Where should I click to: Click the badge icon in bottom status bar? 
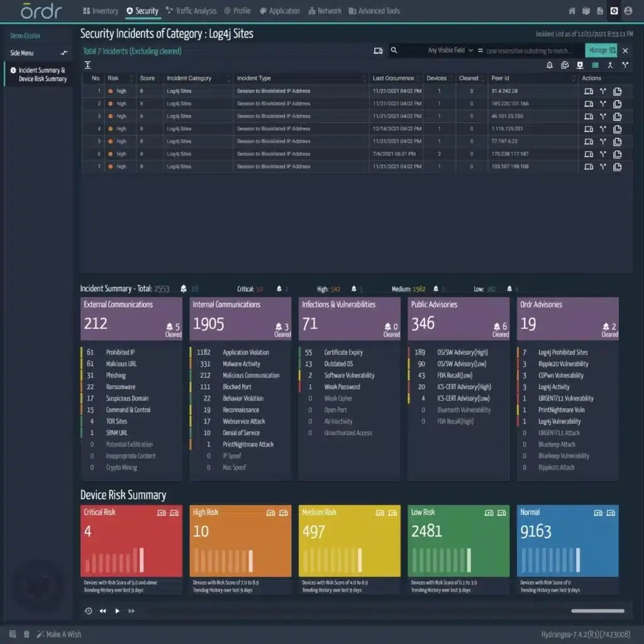coord(26,634)
